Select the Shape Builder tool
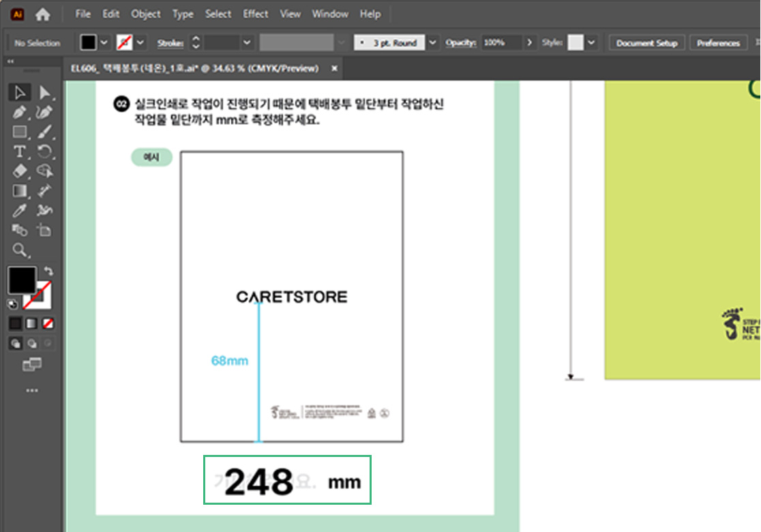761x532 pixels. click(44, 171)
